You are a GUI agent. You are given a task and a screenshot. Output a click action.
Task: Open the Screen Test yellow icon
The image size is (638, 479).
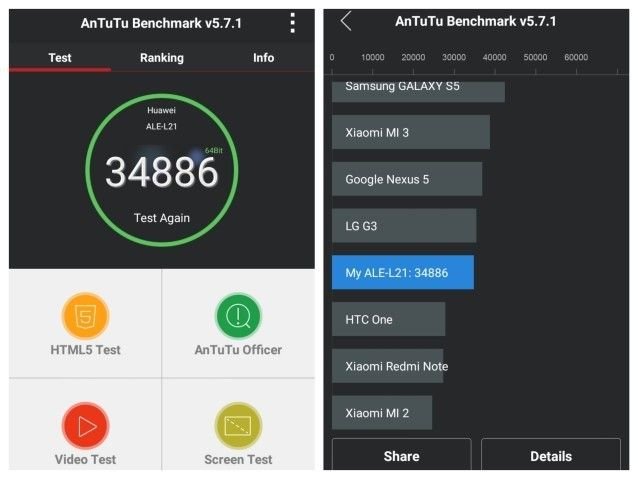coord(238,426)
